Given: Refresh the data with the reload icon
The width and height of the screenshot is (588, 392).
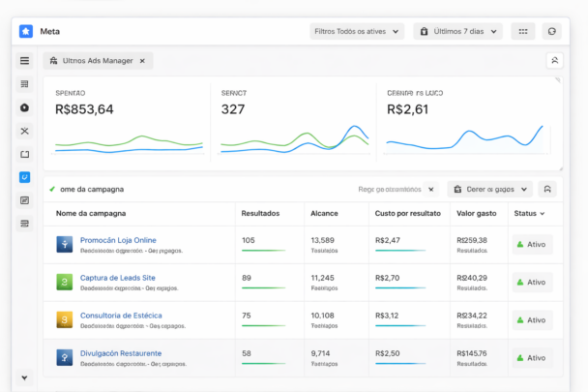Looking at the screenshot, I should 552,31.
